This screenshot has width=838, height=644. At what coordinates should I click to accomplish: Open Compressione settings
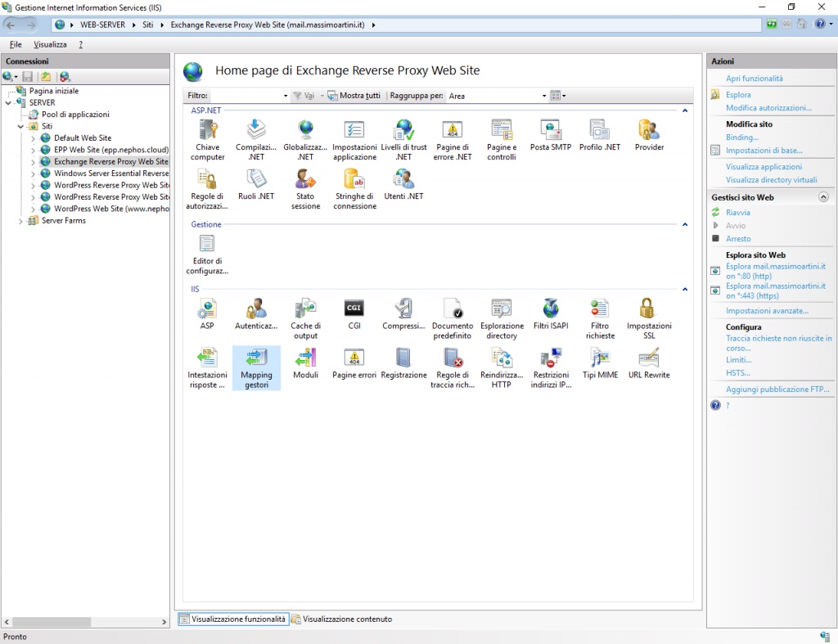click(x=403, y=313)
